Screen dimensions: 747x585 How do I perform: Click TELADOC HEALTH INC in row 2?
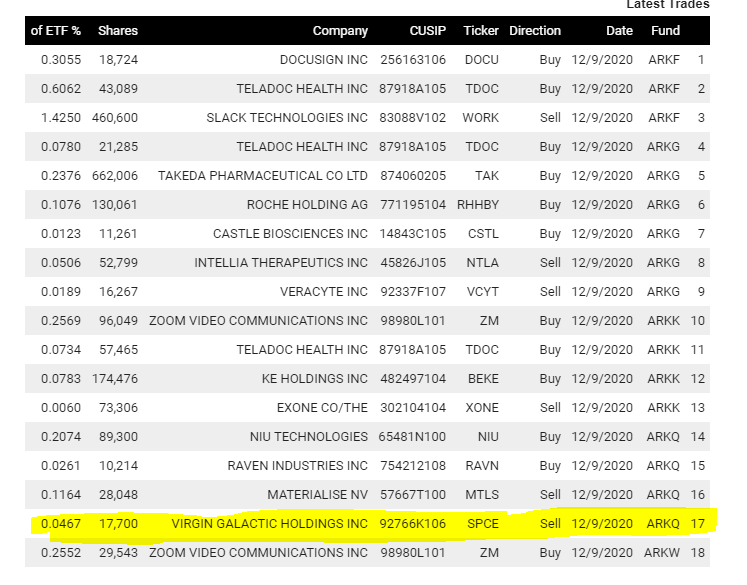302,89
